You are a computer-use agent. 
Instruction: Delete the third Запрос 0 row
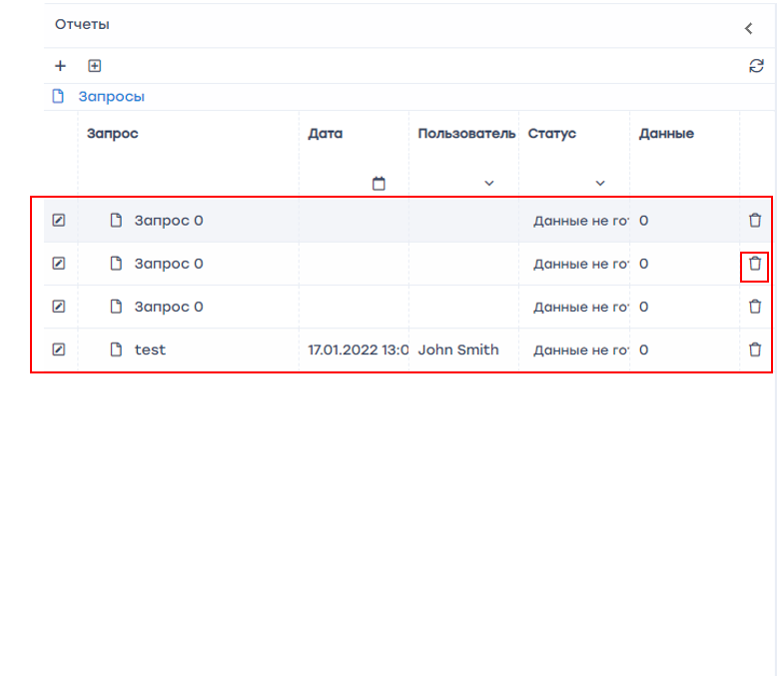pos(755,307)
